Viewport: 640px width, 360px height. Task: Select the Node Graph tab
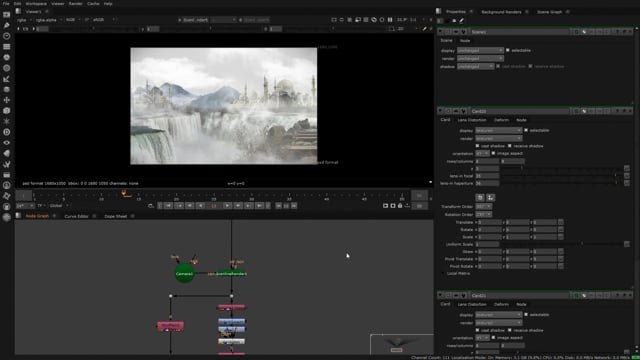tap(37, 216)
